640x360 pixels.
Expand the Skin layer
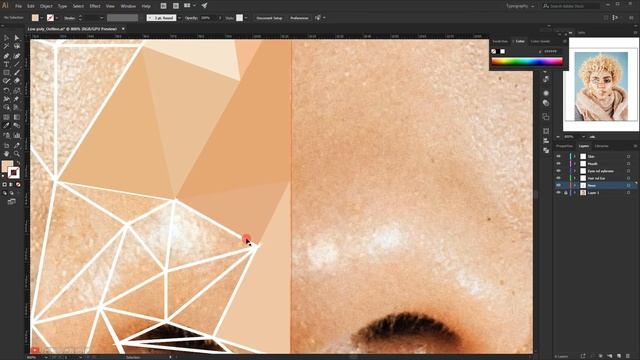point(575,156)
